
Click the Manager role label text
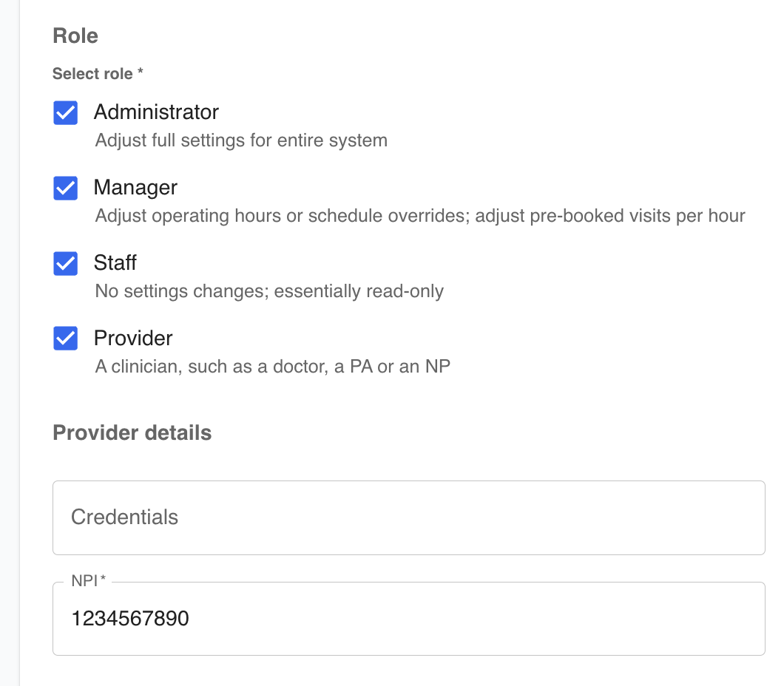pyautogui.click(x=135, y=188)
